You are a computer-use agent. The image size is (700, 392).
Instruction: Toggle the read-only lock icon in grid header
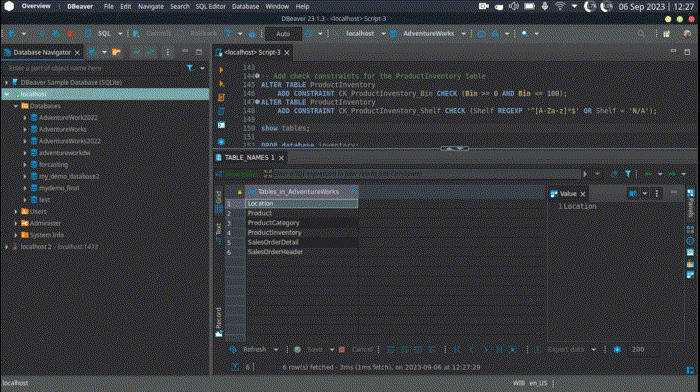click(x=240, y=192)
